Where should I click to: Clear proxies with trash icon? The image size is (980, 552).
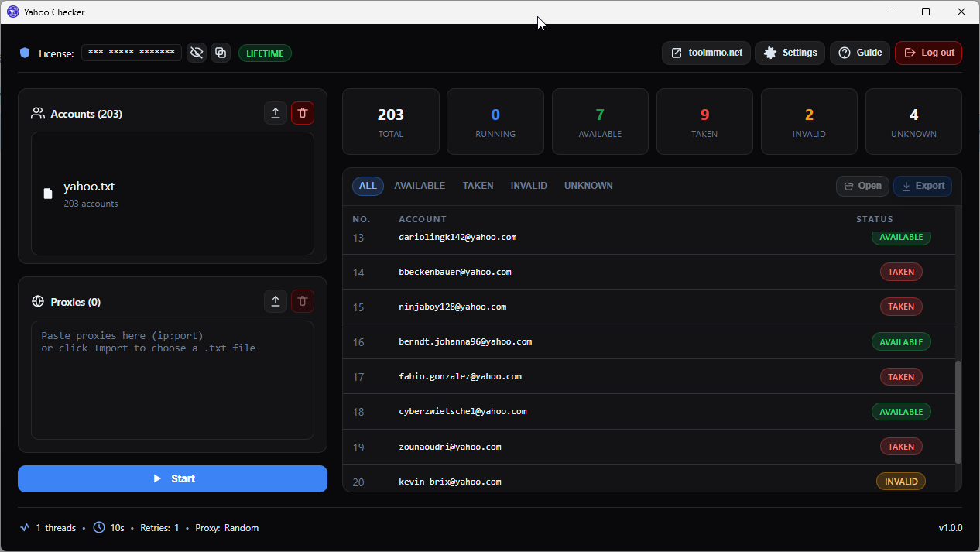[303, 301]
